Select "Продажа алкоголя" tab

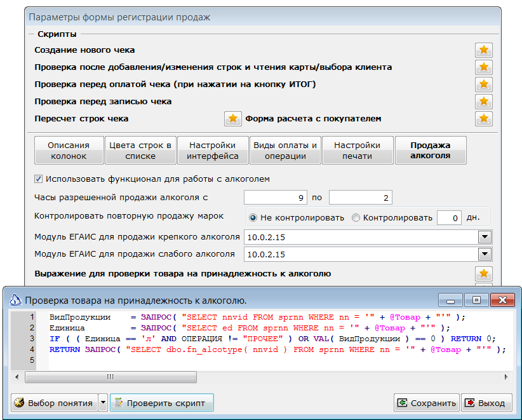click(431, 150)
